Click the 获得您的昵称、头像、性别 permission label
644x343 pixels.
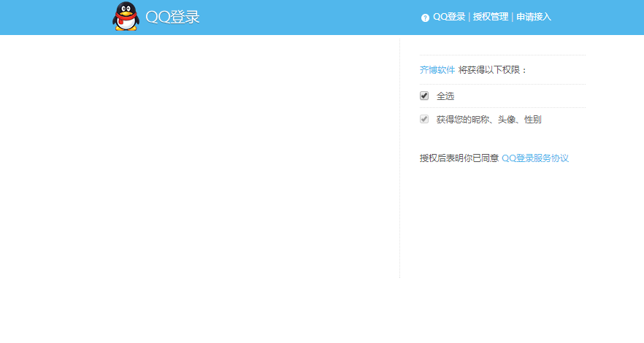click(x=488, y=120)
